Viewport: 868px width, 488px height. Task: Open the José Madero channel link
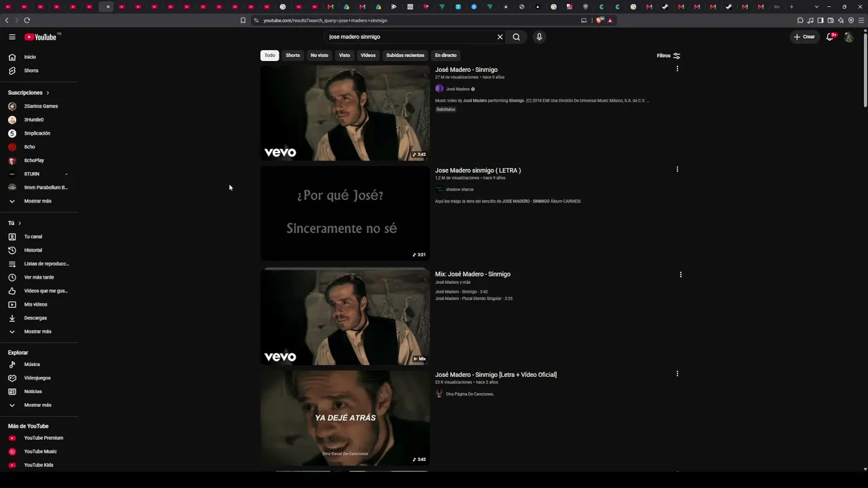458,89
